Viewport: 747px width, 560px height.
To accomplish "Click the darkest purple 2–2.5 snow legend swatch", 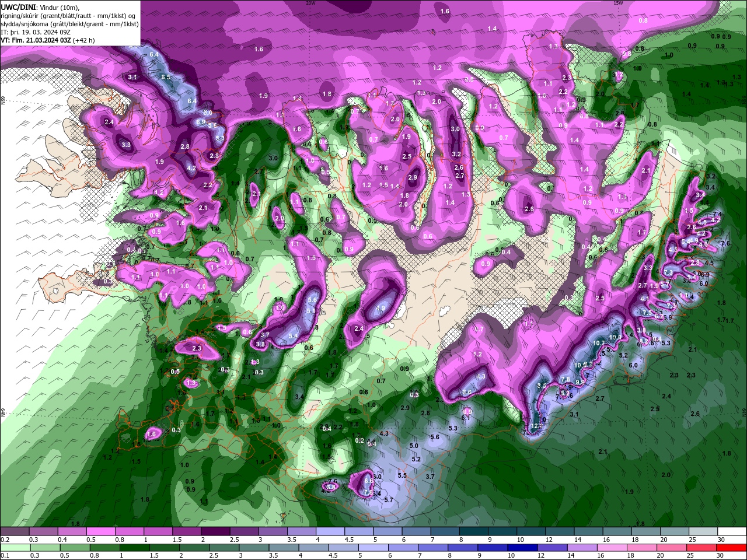I will [215, 531].
